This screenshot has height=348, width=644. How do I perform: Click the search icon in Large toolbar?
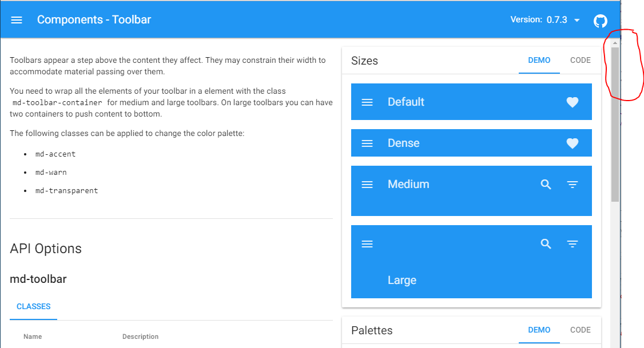pyautogui.click(x=546, y=244)
